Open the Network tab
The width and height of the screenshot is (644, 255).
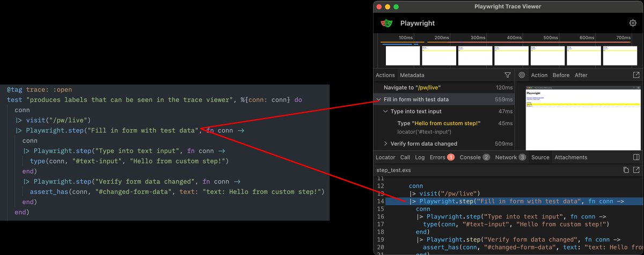[510, 157]
